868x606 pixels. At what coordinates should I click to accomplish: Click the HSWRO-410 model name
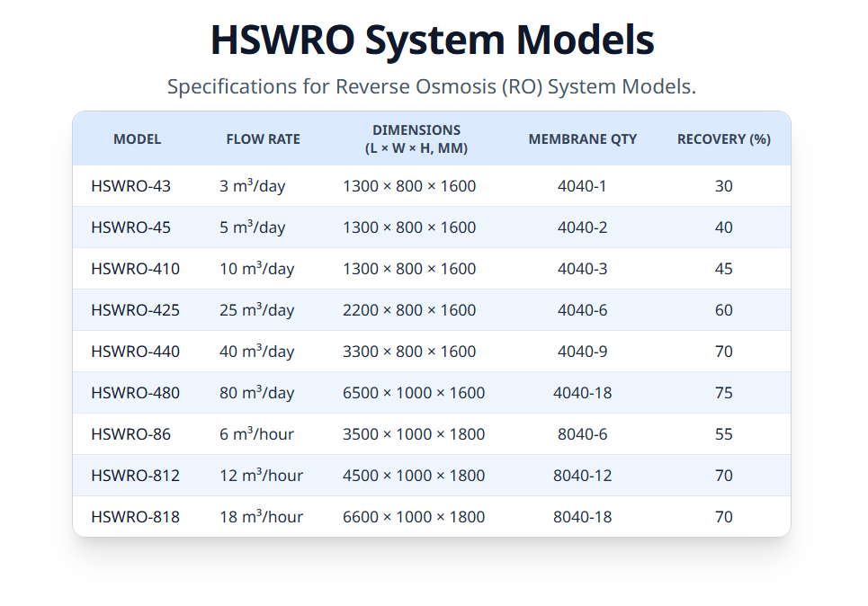click(135, 269)
